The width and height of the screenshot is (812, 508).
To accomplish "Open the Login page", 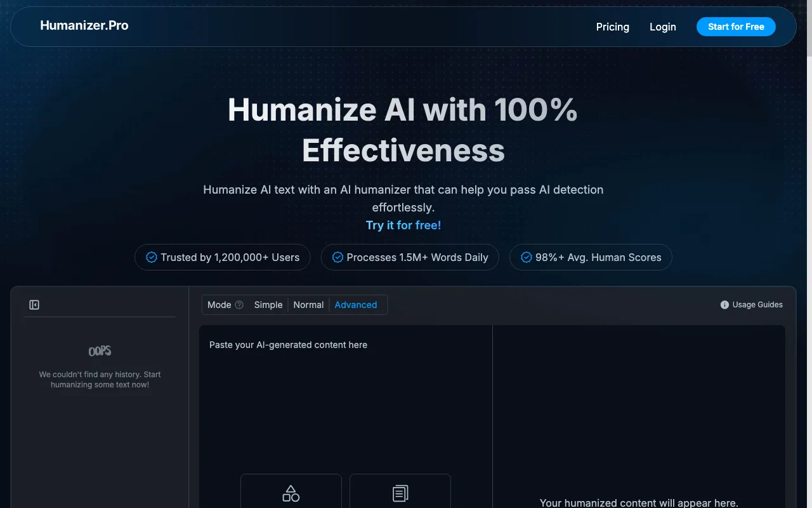I will [x=663, y=27].
